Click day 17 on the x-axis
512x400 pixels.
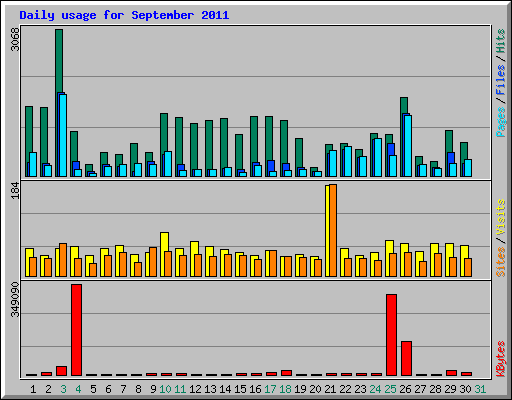pos(270,389)
